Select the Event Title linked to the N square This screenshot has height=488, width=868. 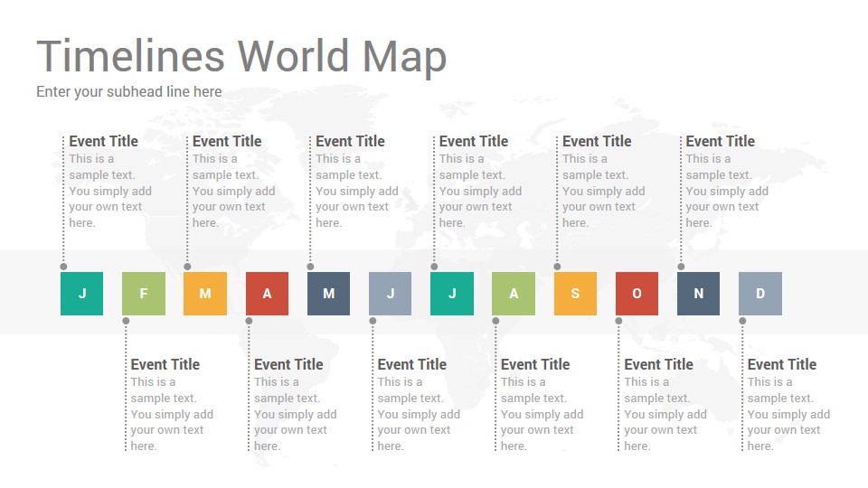pyautogui.click(x=721, y=141)
